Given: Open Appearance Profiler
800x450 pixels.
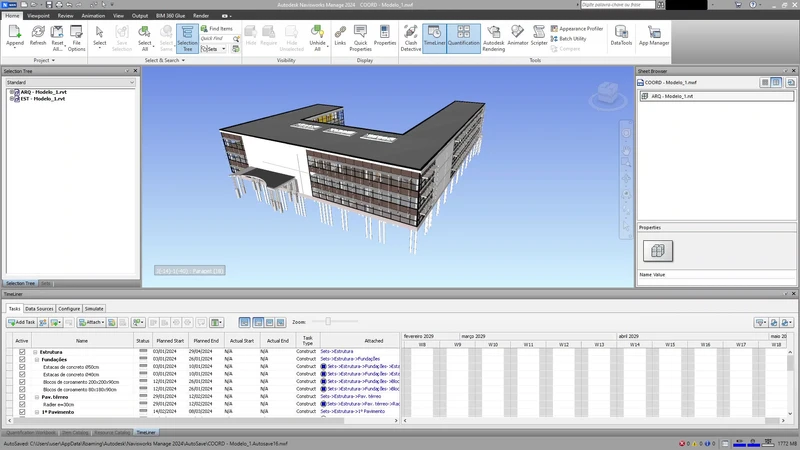Looking at the screenshot, I should tap(577, 29).
